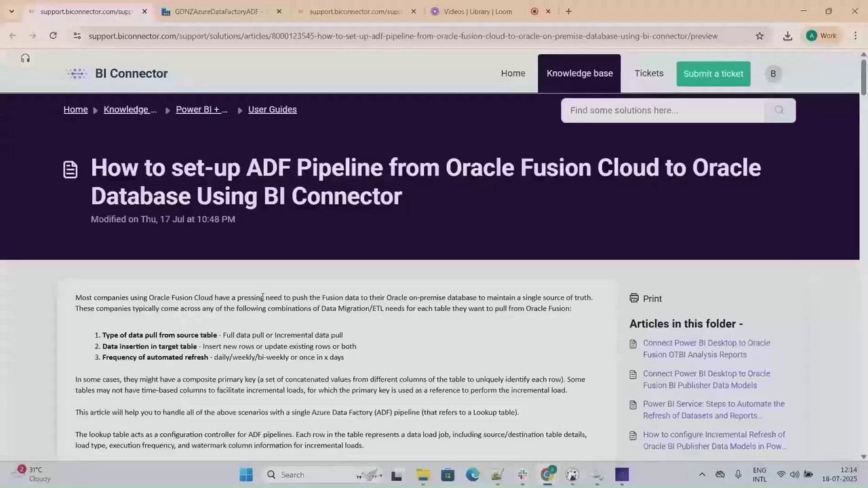
Task: Open the Knowledge base navigation item
Action: coord(580,73)
